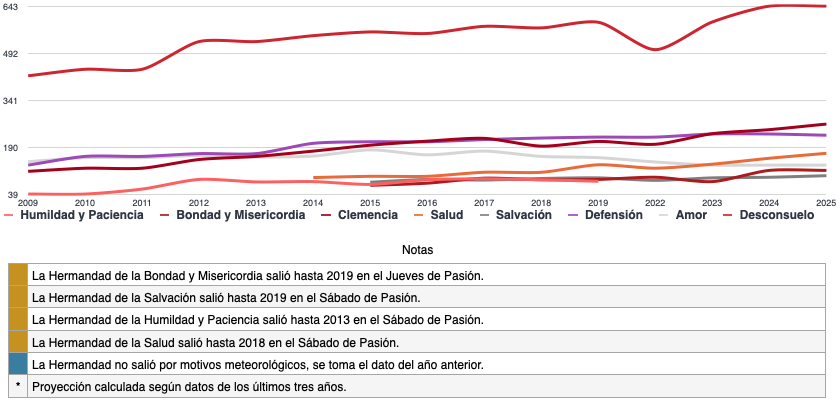Hide the Salud series via legend

click(x=447, y=215)
